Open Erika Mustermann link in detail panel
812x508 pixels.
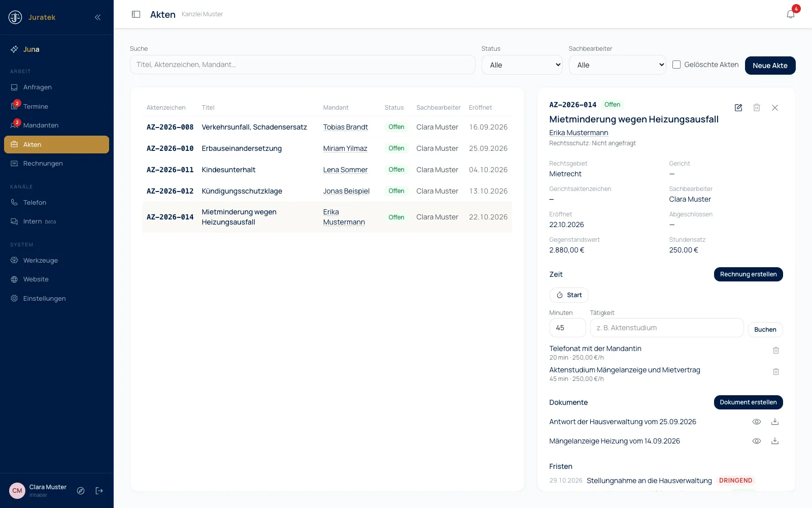[579, 133]
